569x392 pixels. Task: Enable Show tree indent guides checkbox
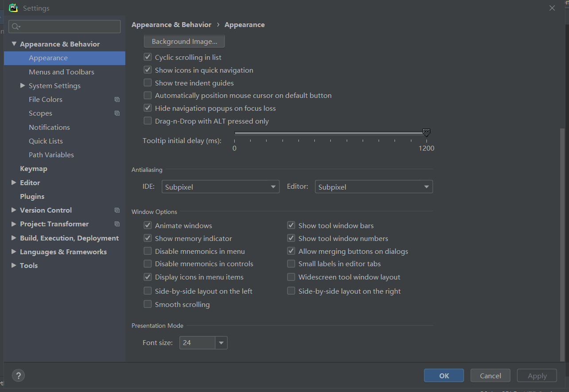[x=148, y=83]
